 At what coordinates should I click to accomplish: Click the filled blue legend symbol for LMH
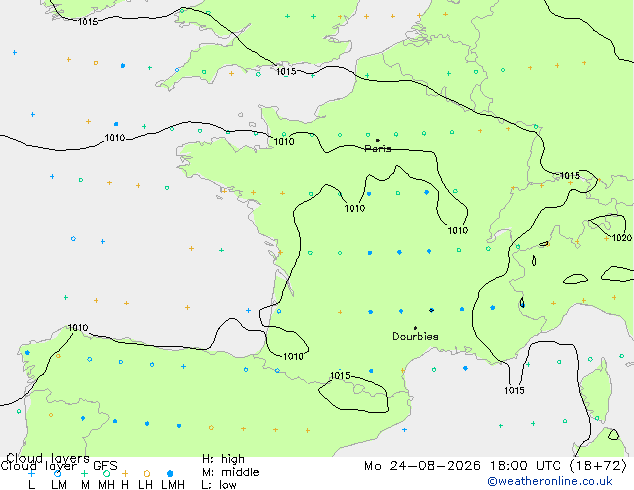click(170, 473)
